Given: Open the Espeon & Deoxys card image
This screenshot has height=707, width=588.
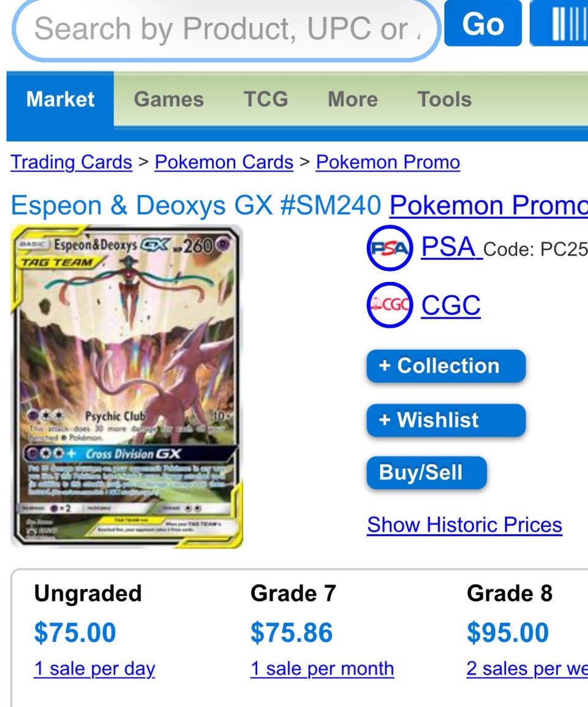Looking at the screenshot, I should coord(127,386).
